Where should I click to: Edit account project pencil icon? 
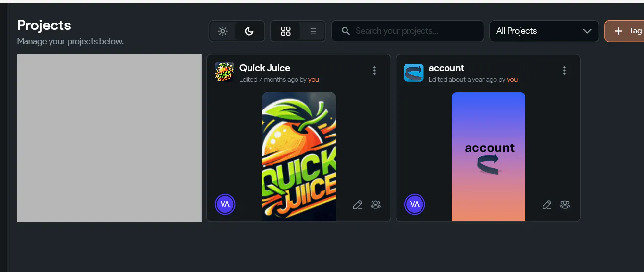547,205
